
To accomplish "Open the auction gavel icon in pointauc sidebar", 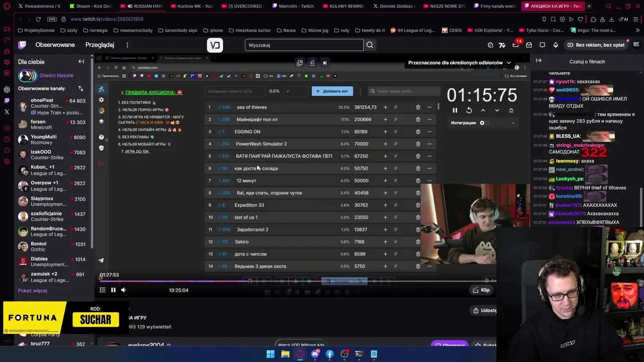I will [x=101, y=89].
